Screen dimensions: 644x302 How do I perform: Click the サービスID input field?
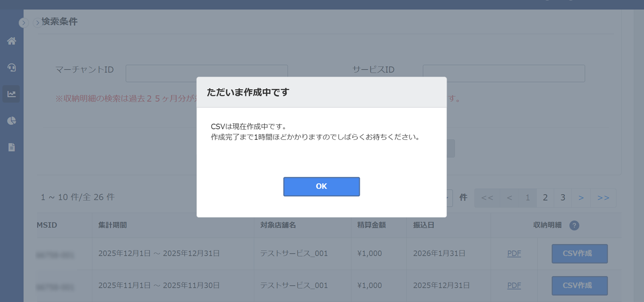(504, 73)
